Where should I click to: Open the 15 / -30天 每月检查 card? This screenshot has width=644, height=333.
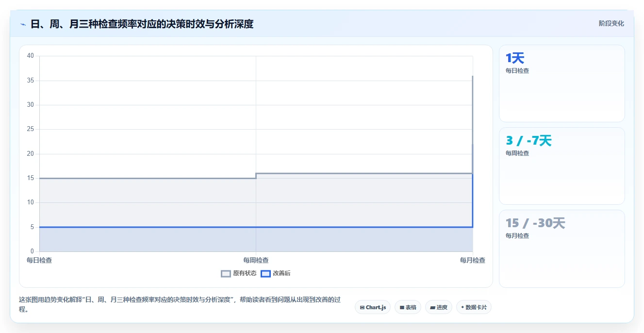click(561, 249)
